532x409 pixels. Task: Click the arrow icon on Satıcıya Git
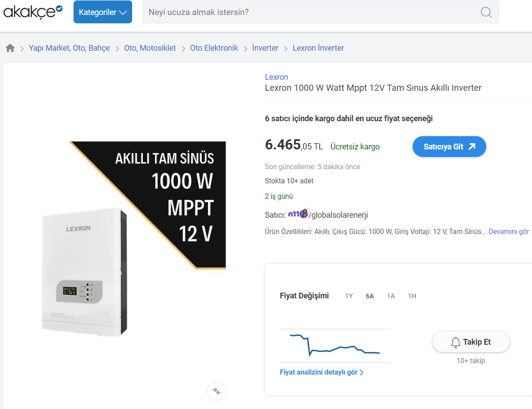[472, 147]
